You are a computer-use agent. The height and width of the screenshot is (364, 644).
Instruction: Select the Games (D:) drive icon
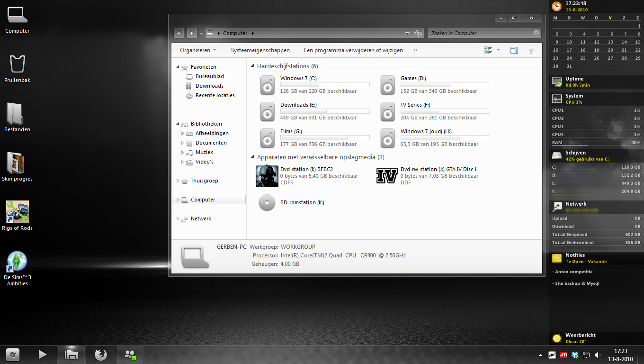pos(388,85)
